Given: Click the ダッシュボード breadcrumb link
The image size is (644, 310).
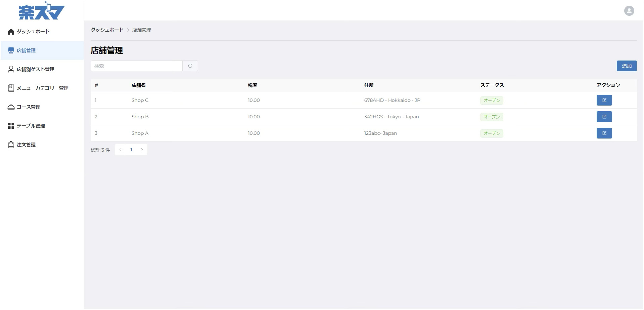Looking at the screenshot, I should point(107,30).
